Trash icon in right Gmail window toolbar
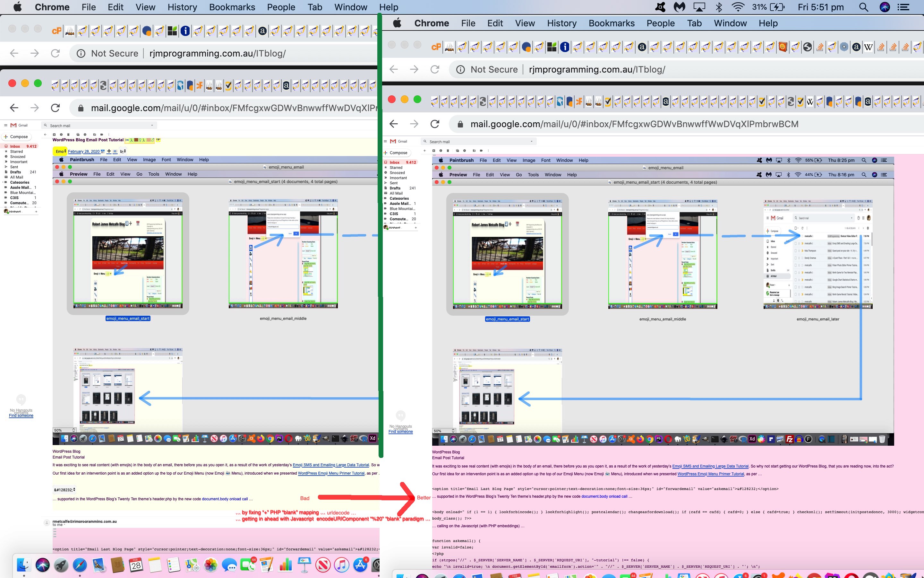Image resolution: width=924 pixels, height=578 pixels. (448, 151)
